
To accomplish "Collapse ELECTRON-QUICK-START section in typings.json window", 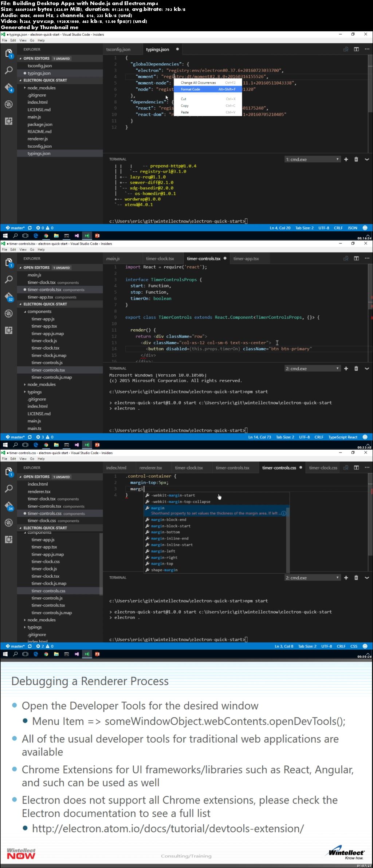I will tap(20, 80).
